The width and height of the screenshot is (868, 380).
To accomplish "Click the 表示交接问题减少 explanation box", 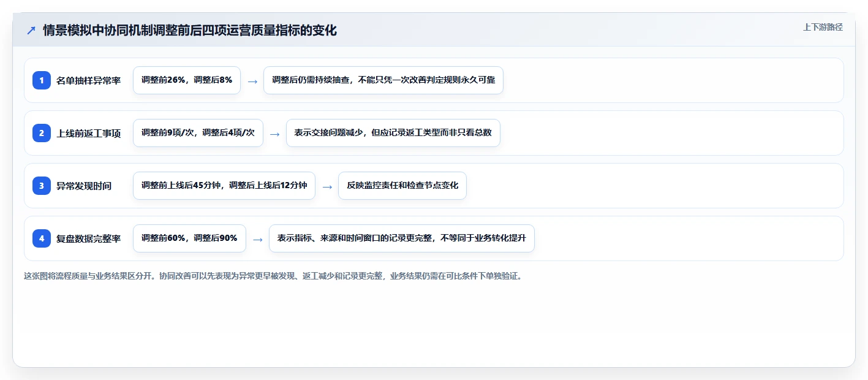I will (x=393, y=133).
